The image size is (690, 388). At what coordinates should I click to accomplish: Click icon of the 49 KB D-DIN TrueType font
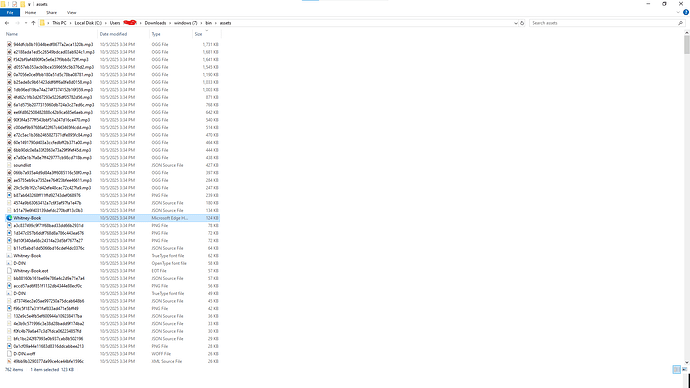point(9,293)
